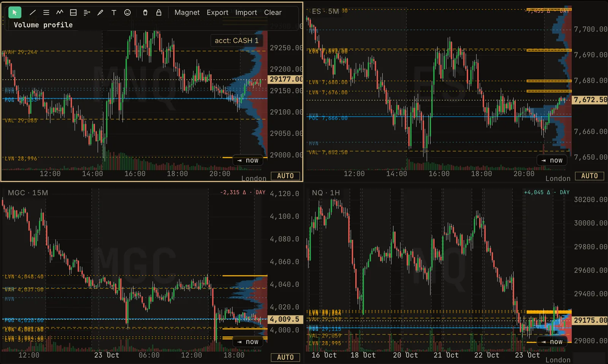Click Import in the drawing toolbar
The image size is (608, 364).
pyautogui.click(x=246, y=13)
